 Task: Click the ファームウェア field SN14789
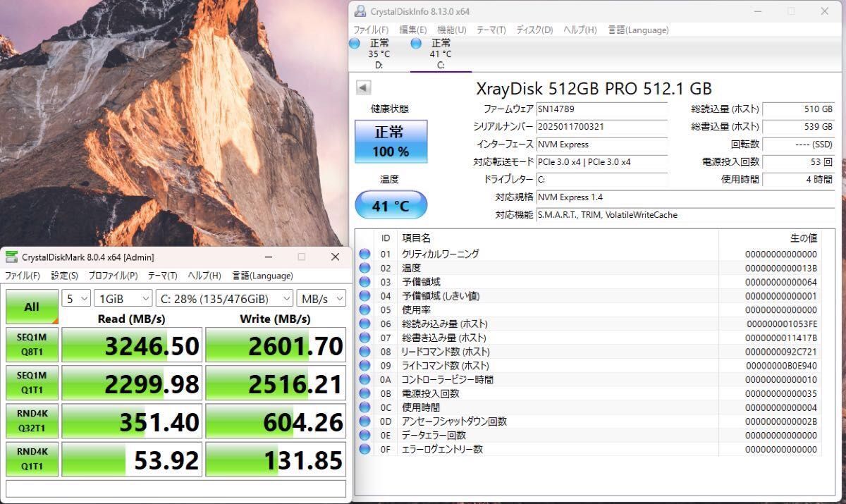(x=601, y=109)
